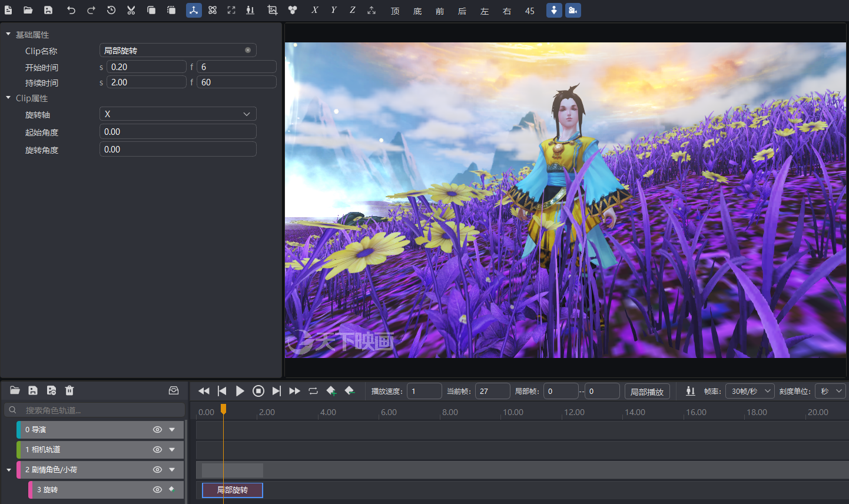Switch to bottom view 底

point(417,11)
